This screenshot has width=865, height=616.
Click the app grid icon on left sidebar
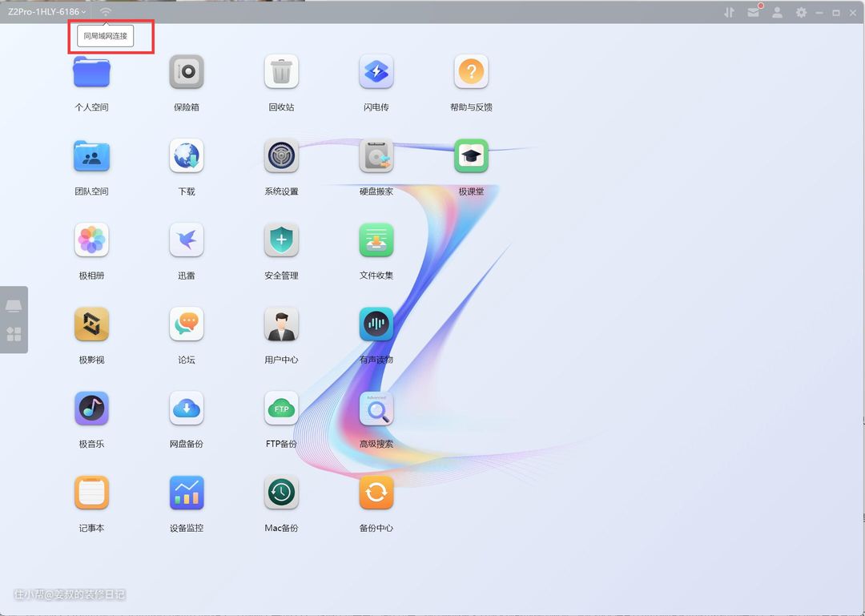click(14, 334)
